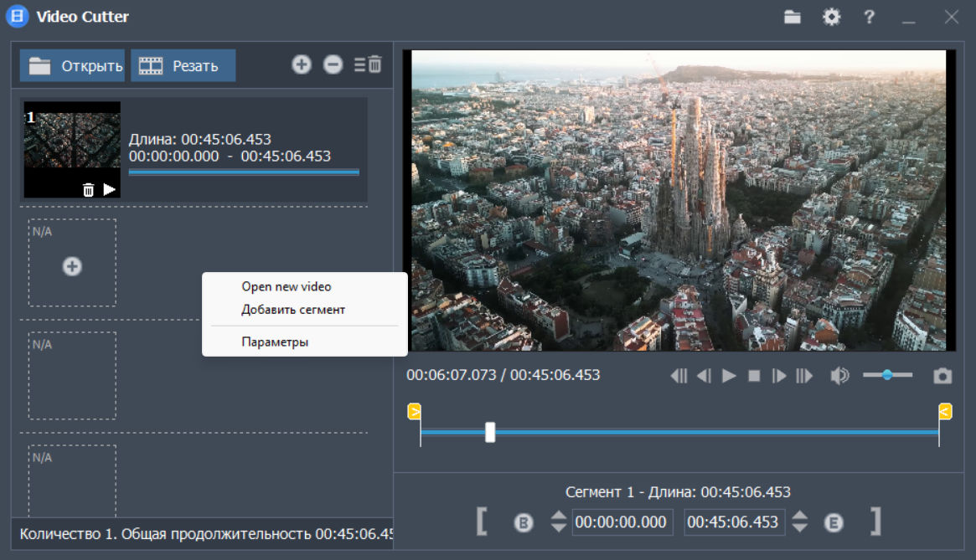Play the video in the preview player

point(729,376)
